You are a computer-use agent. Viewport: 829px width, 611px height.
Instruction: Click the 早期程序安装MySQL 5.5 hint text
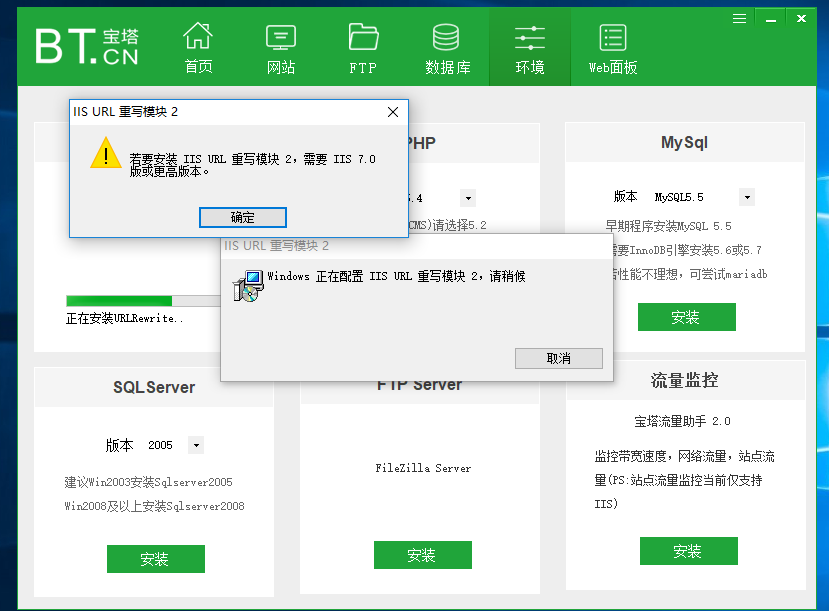[668, 226]
